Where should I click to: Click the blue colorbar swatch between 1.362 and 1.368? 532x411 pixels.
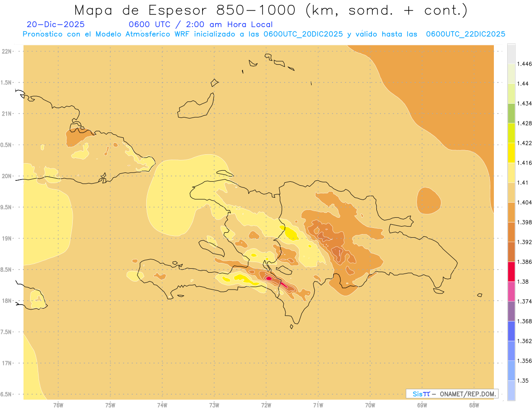(x=511, y=331)
